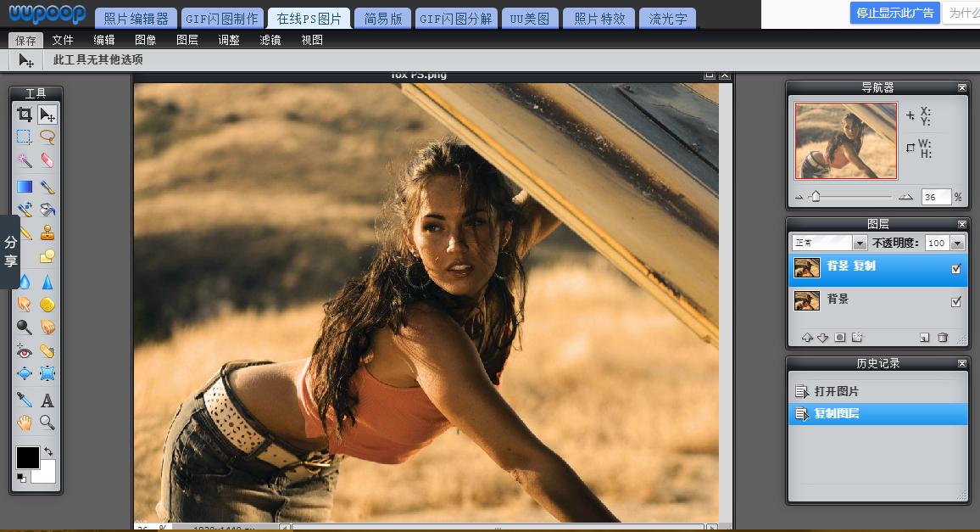Select the Red Eye Reduction tool
980x532 pixels.
pos(25,351)
